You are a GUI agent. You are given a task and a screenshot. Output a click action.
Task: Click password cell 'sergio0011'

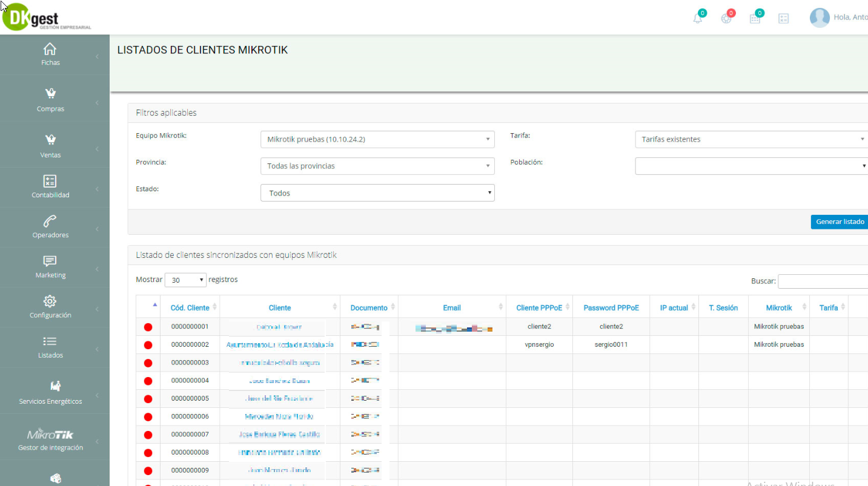(611, 344)
